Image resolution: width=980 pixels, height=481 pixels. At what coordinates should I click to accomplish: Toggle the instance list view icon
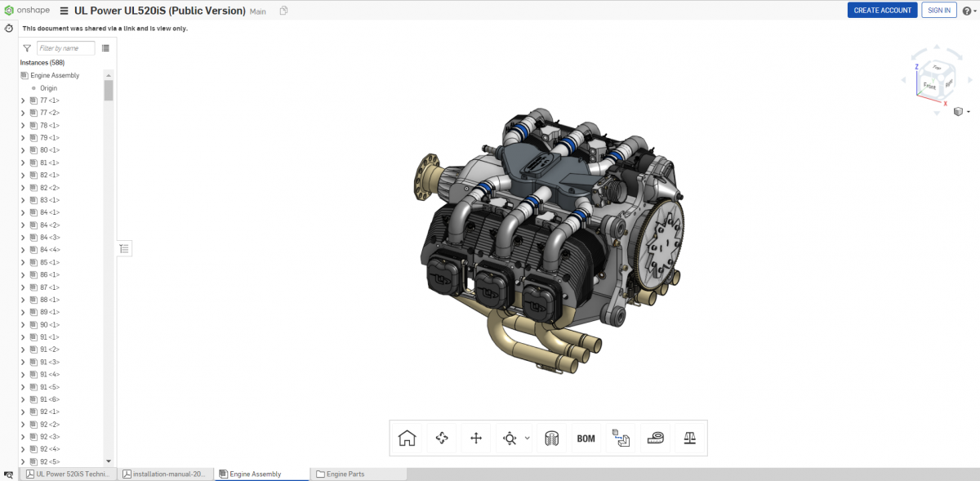coord(105,48)
